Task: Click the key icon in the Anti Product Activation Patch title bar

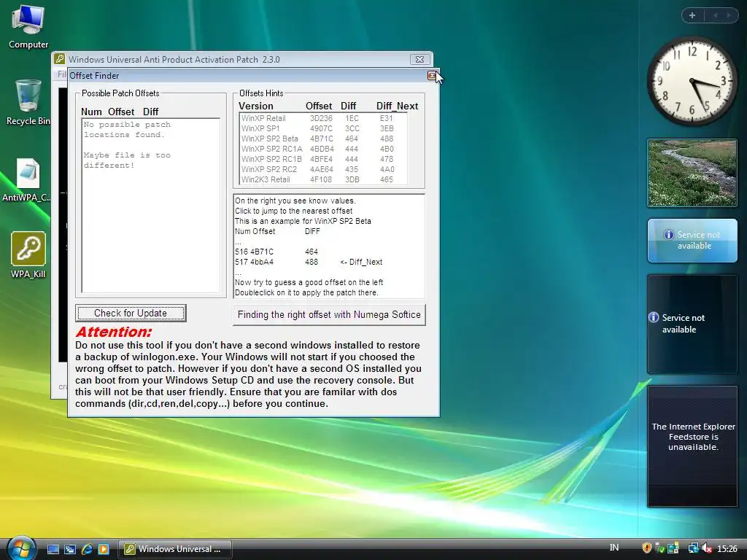Action: 60,59
